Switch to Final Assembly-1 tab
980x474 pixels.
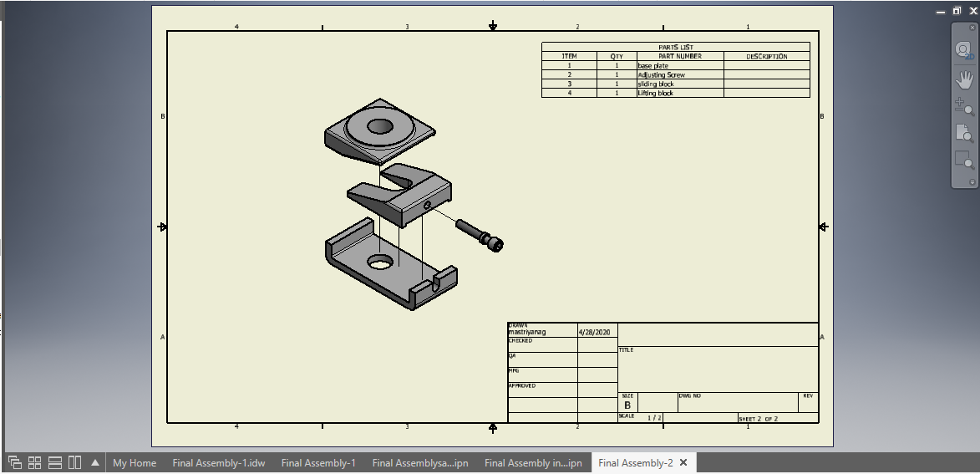click(318, 463)
